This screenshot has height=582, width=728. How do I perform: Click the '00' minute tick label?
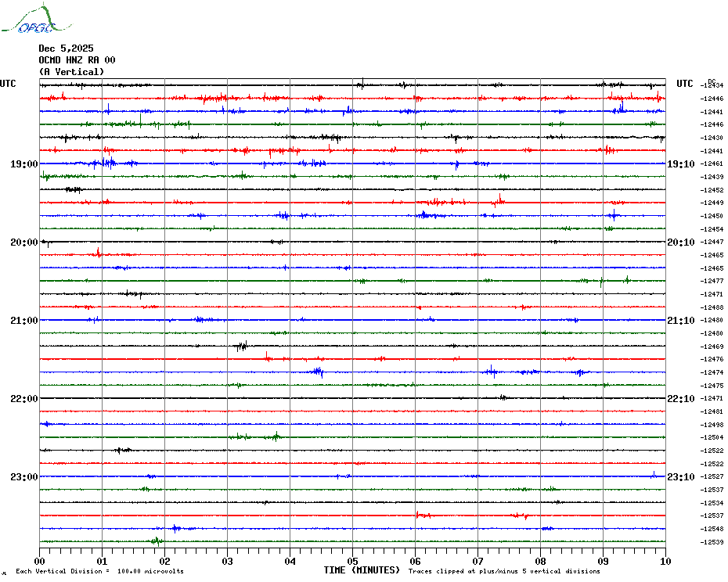pos(39,561)
